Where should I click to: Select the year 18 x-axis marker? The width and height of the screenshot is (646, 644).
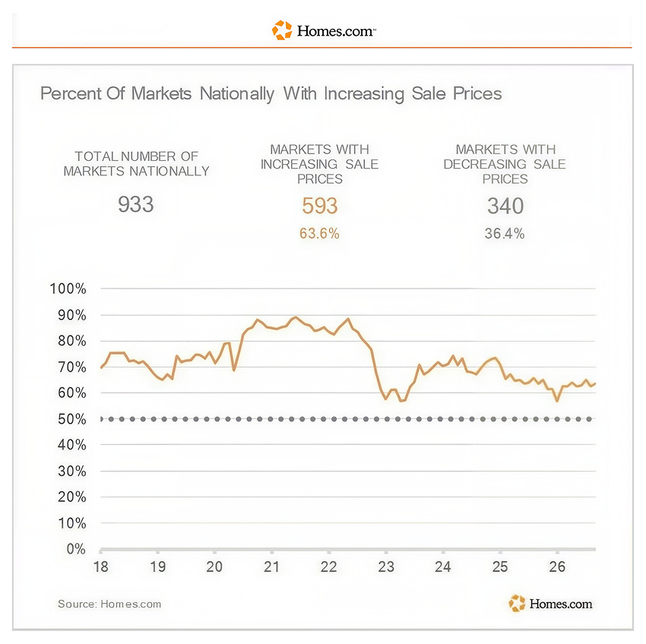pos(101,567)
